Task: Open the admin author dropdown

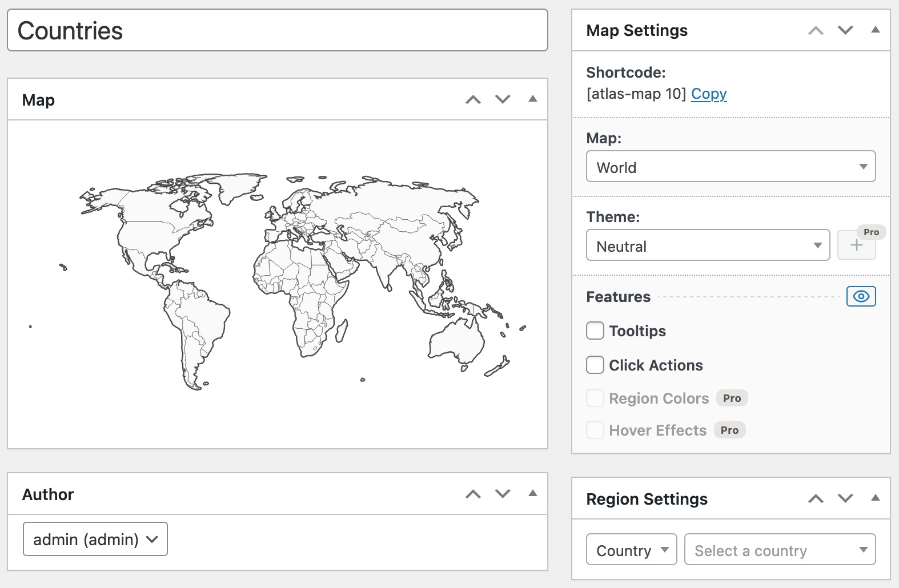Action: click(95, 539)
